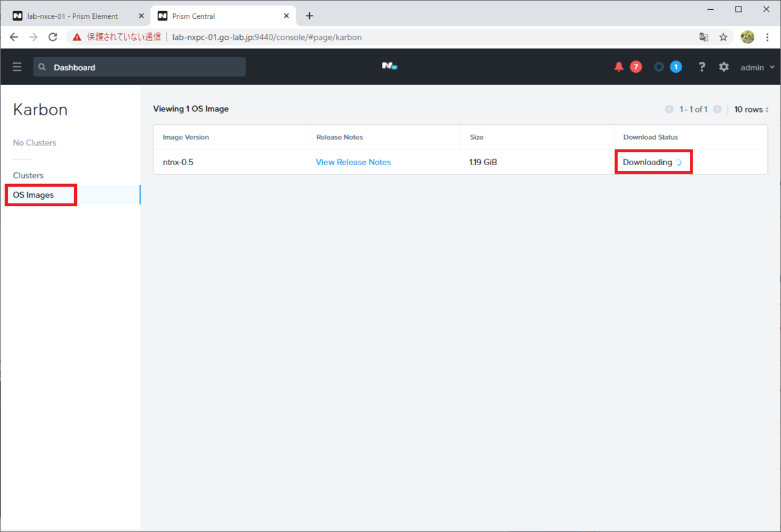The width and height of the screenshot is (781, 532).
Task: Close the Prism Element browser tab
Action: pyautogui.click(x=141, y=16)
